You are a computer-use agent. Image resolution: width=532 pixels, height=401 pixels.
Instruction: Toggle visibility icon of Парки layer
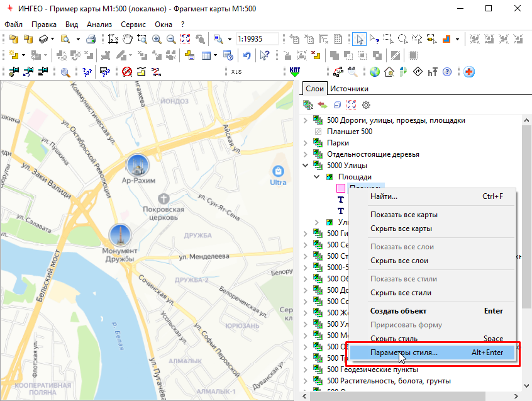click(318, 143)
